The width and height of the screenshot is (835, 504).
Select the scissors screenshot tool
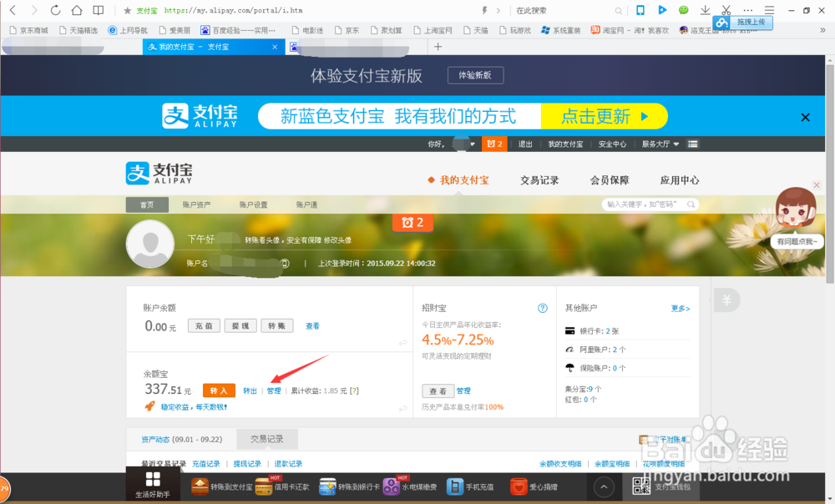tap(726, 10)
